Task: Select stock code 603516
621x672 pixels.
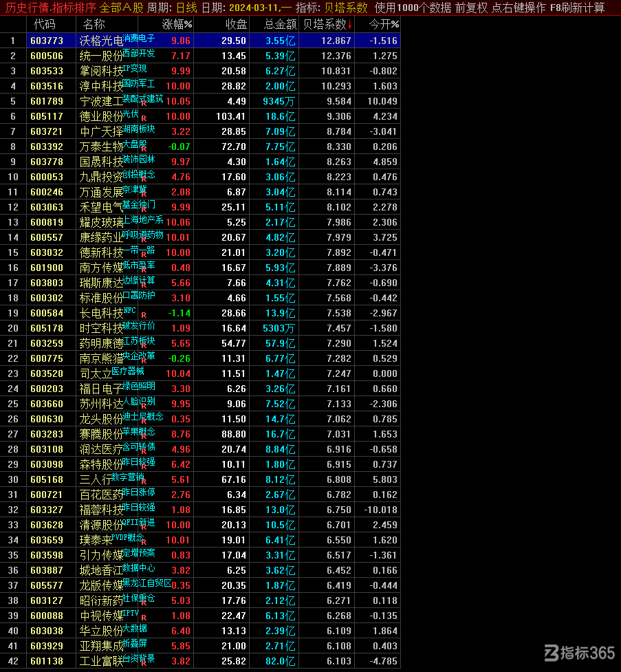Action: pos(47,86)
